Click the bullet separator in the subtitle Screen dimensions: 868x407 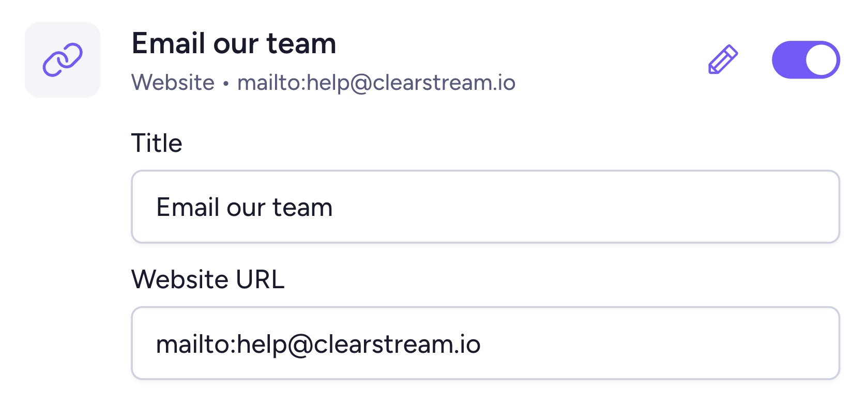(226, 83)
